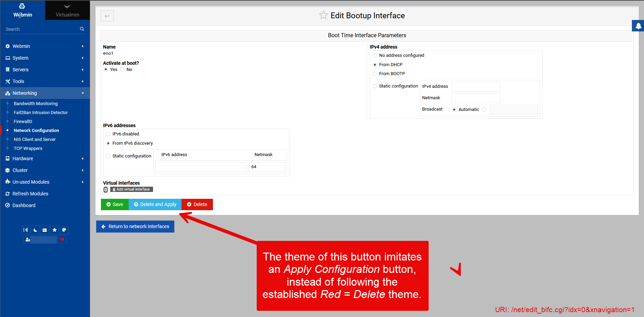Click the custom Broadcast address field
The width and height of the screenshot is (644, 317).
[514, 110]
